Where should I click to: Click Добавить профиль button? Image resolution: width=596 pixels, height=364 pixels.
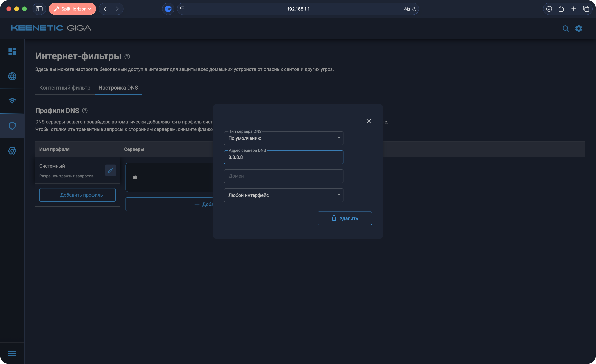point(77,195)
